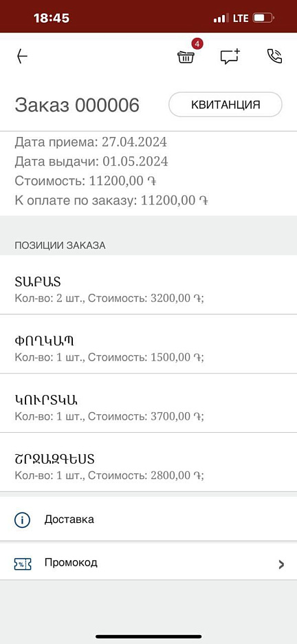Start a new chat message icon
This screenshot has height=644, width=297.
[230, 56]
